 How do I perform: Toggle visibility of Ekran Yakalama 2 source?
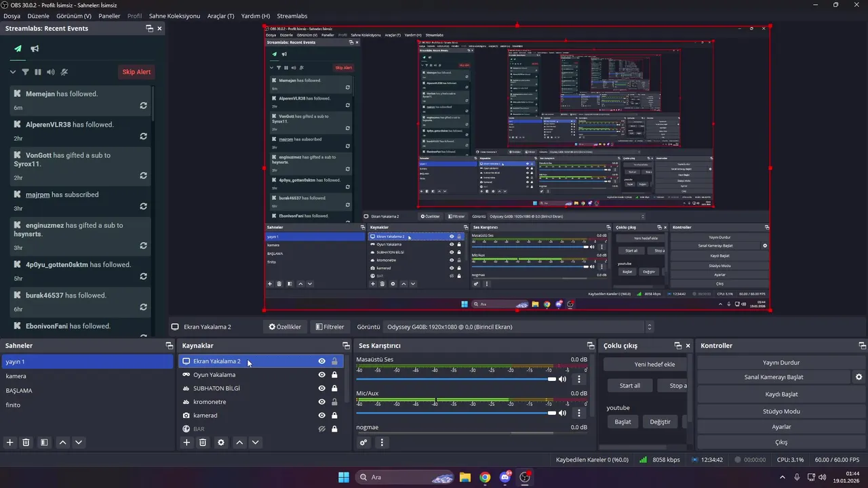click(x=322, y=361)
